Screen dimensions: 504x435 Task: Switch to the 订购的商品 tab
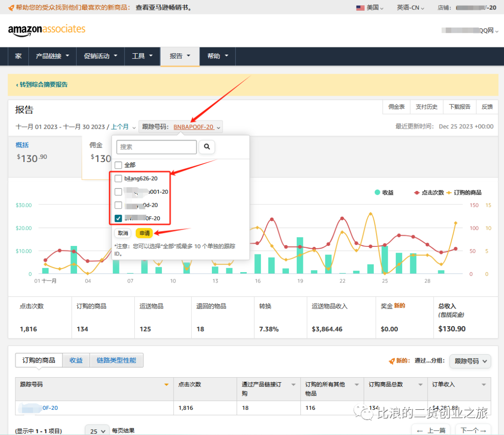[39, 360]
